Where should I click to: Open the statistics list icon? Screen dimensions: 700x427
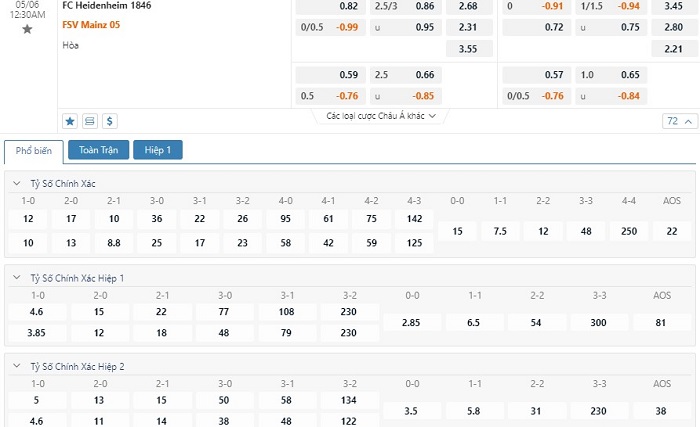tap(90, 121)
